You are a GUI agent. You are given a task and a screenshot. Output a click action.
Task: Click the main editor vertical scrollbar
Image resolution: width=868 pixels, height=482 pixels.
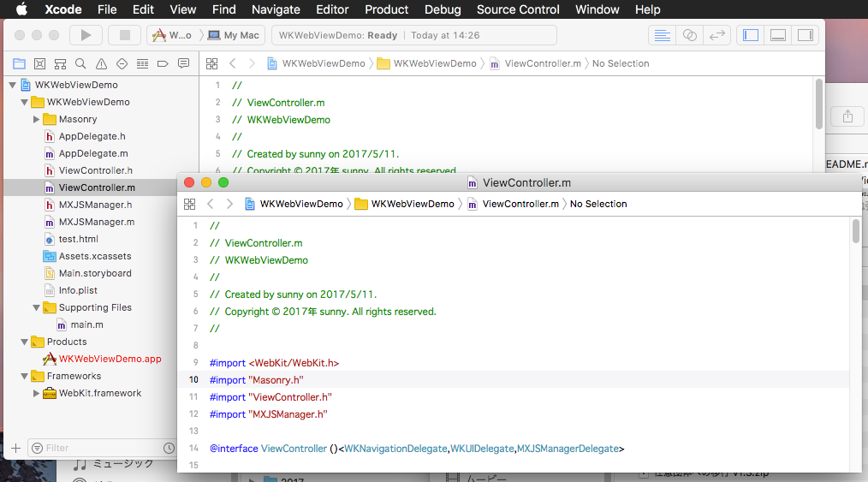(819, 104)
